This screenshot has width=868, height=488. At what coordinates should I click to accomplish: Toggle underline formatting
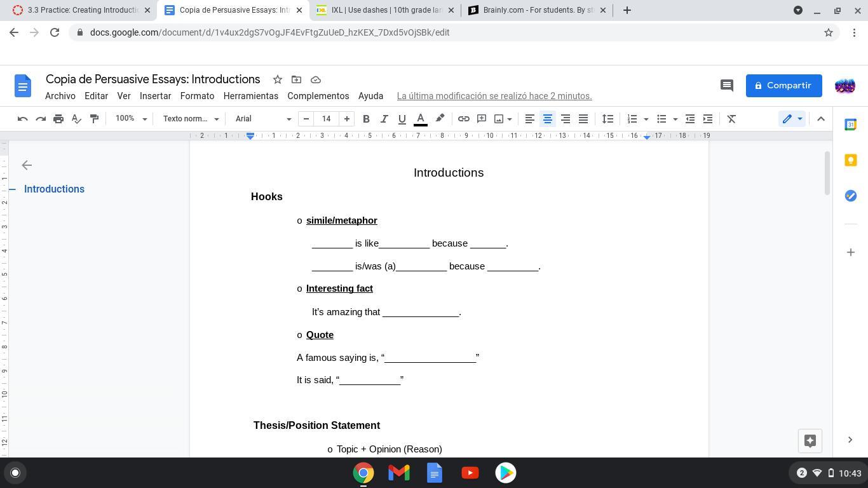coord(402,119)
